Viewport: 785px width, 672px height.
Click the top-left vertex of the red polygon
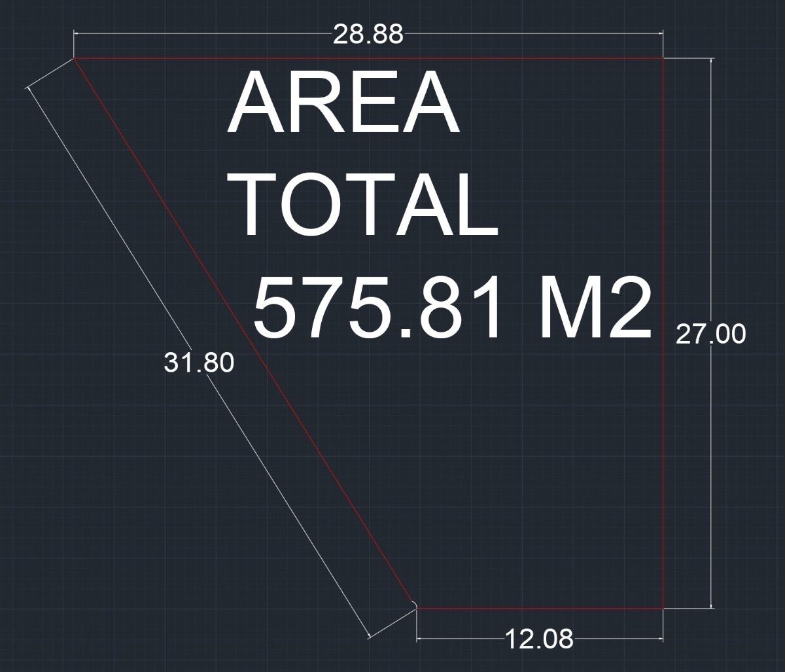74,58
